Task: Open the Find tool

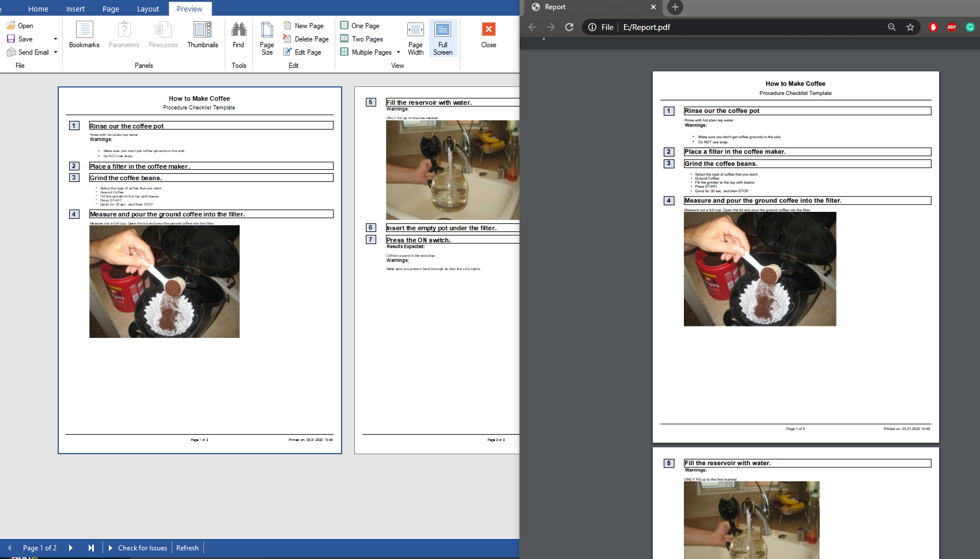Action: (x=239, y=35)
